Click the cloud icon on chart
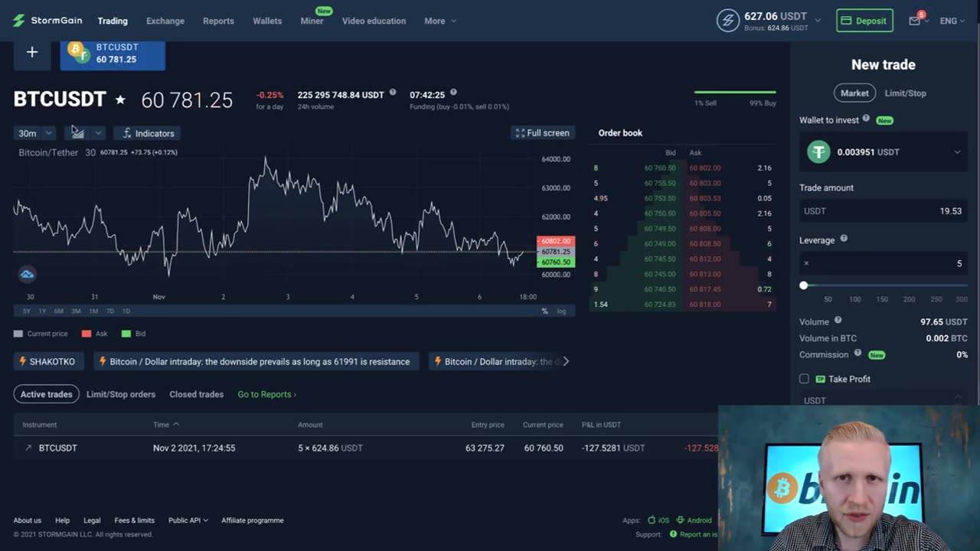This screenshot has height=551, width=980. coord(27,274)
